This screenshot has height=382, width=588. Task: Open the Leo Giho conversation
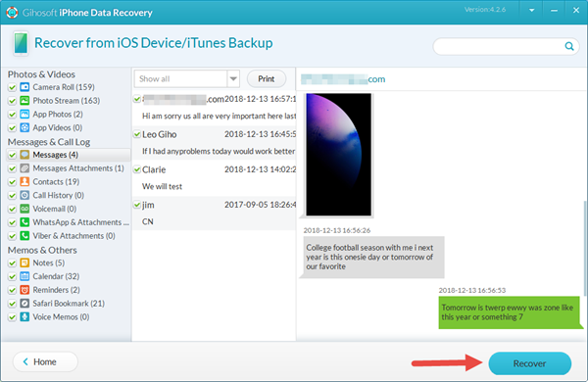click(214, 143)
